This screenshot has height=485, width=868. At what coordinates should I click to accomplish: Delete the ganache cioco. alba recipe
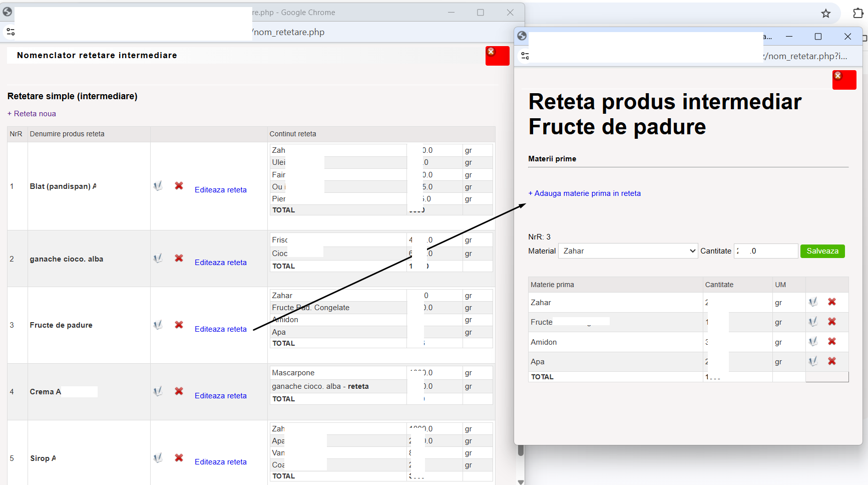[x=179, y=258]
